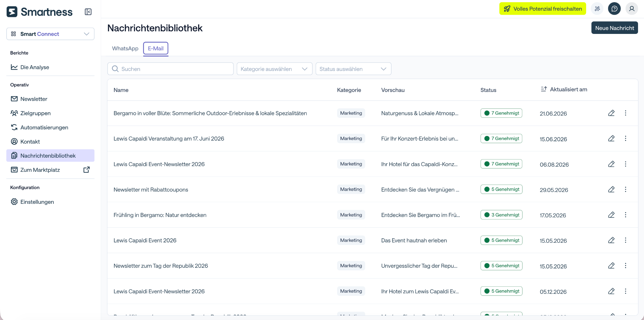644x320 pixels.
Task: Click 7 Genehmigt status of Bergamo in voller Blüte
Action: coord(501,113)
